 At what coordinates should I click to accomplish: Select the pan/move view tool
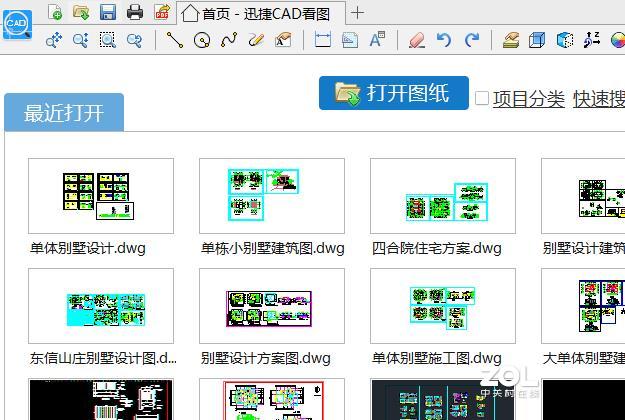tap(54, 40)
